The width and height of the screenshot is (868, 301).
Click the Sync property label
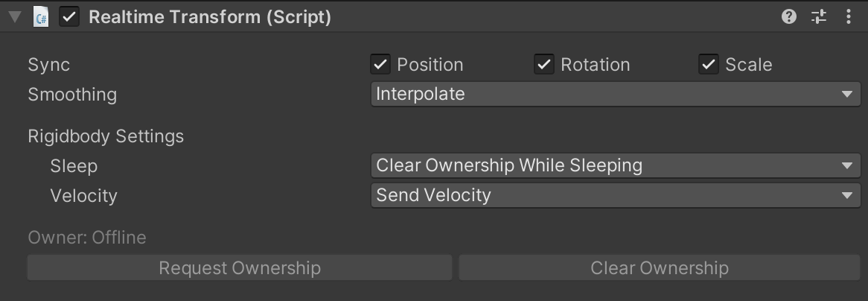coord(49,65)
